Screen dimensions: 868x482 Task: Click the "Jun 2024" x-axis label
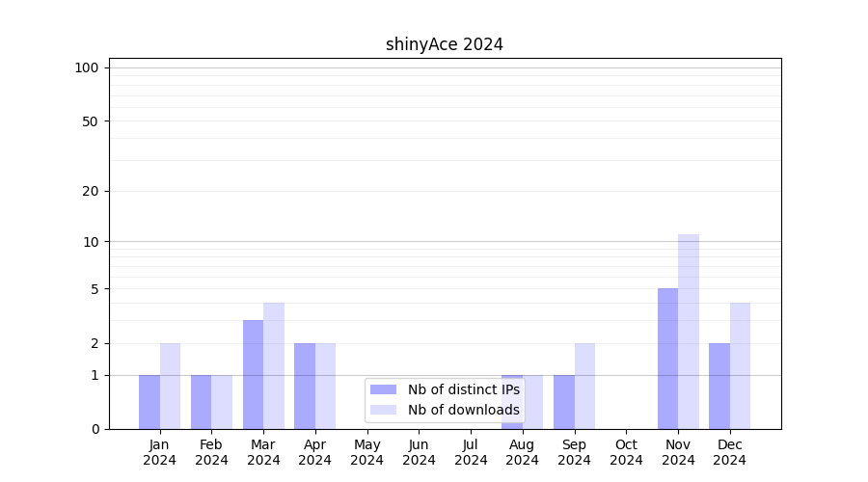(419, 452)
